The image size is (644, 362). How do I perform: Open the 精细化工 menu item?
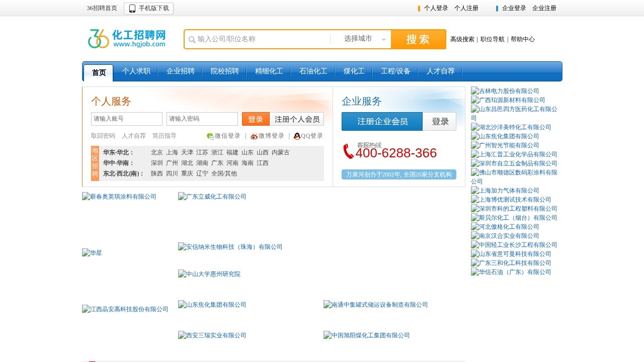tap(269, 71)
